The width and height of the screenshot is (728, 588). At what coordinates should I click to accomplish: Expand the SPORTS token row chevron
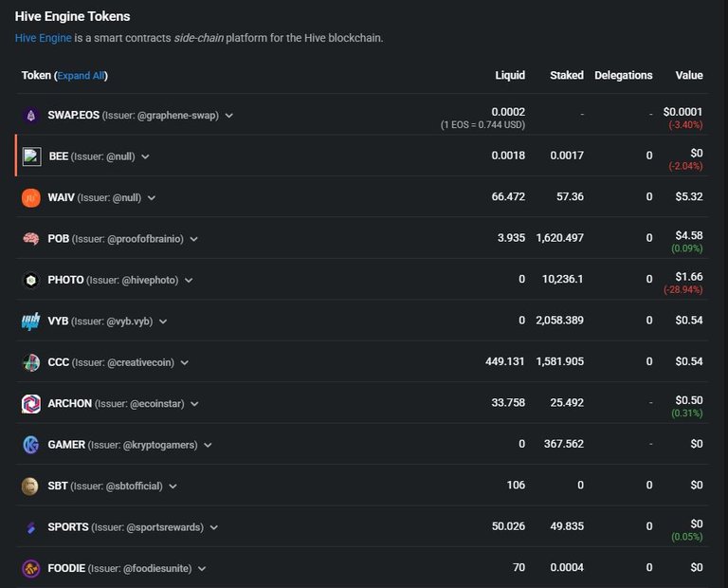pos(214,527)
